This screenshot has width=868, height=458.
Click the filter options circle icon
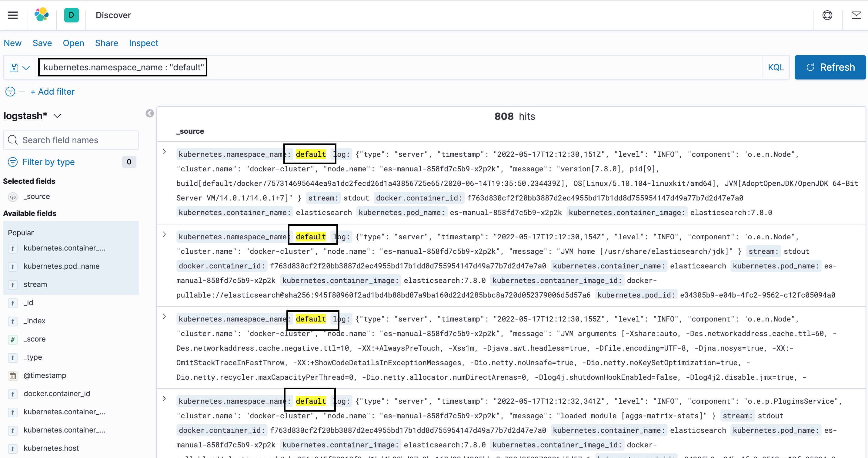(10, 92)
